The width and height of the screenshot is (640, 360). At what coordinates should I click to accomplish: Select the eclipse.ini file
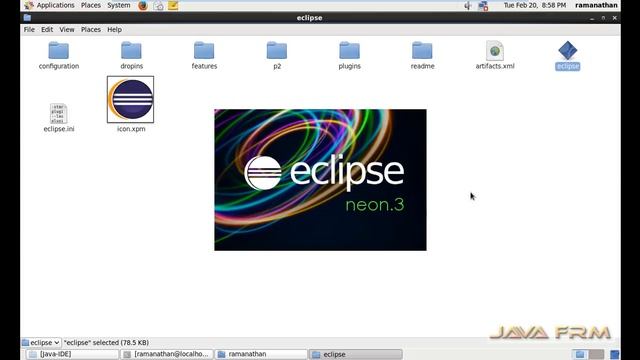coord(59,118)
